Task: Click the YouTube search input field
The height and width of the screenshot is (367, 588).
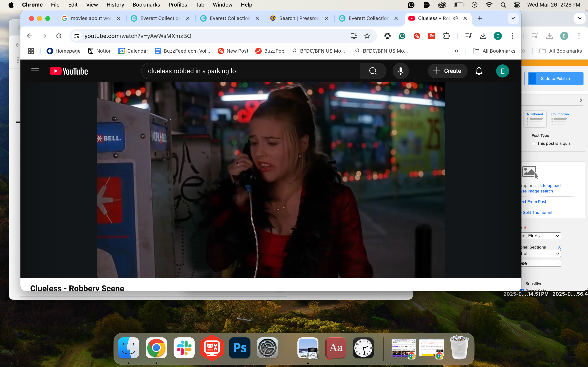Action: tap(250, 71)
